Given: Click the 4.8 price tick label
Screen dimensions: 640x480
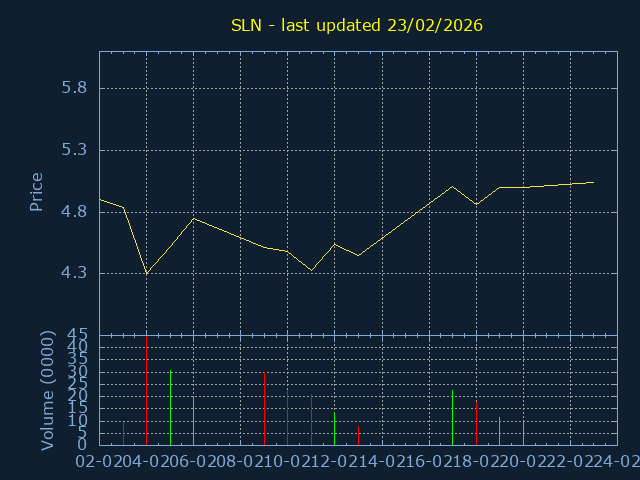Looking at the screenshot, I should pos(74,212).
